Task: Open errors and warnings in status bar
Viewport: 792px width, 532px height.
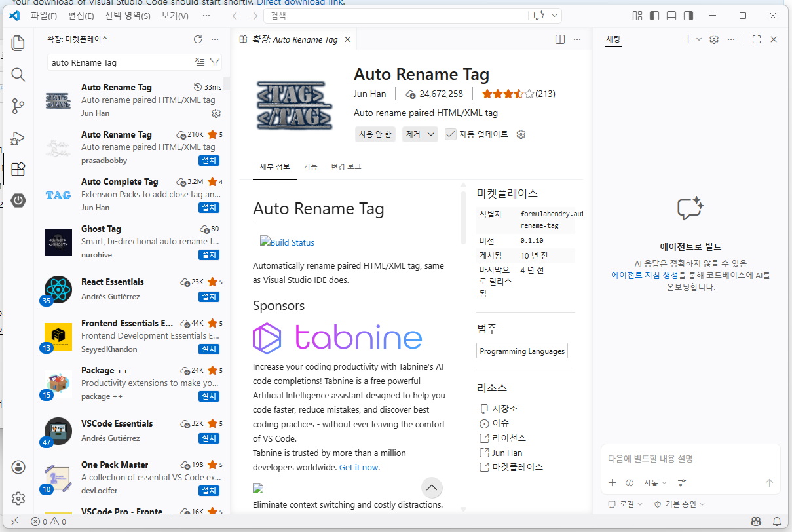Action: coord(48,522)
